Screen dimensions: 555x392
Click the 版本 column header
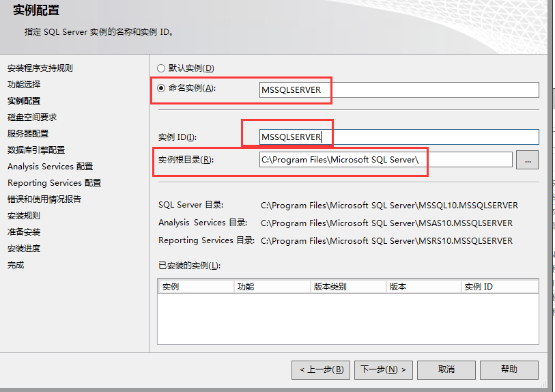(424, 286)
